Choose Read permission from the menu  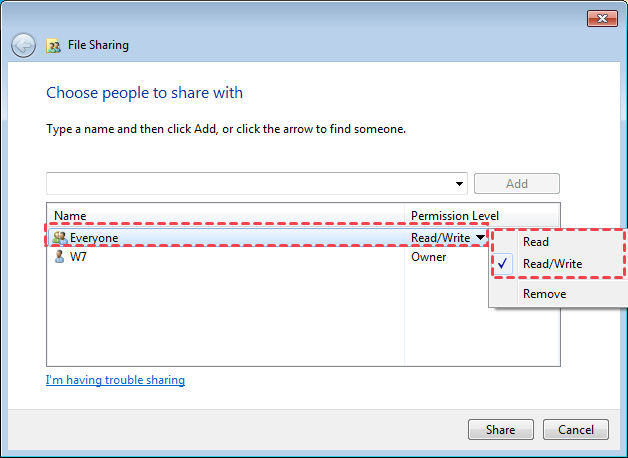(x=536, y=242)
